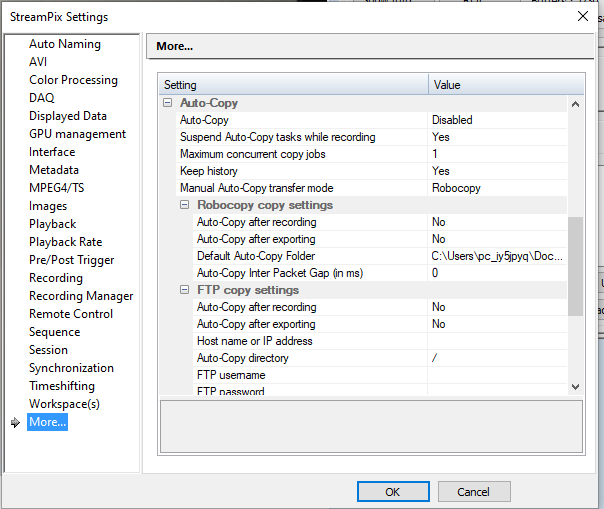Change Manual Auto-Copy transfer mode Robocopy value
This screenshot has height=509, width=604.
[495, 188]
